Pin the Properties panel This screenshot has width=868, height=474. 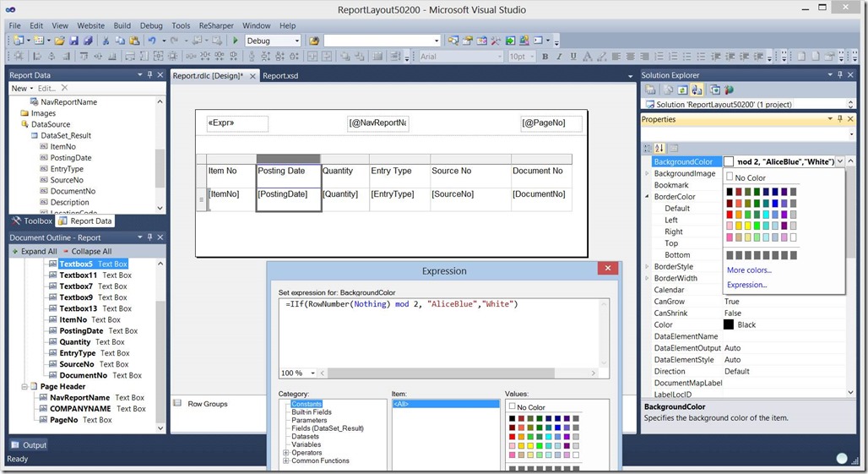pyautogui.click(x=840, y=119)
